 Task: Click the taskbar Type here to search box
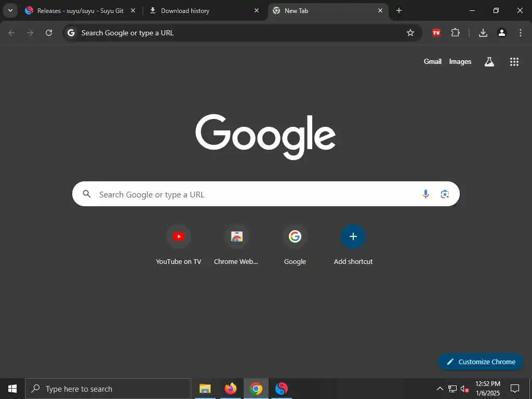click(108, 389)
